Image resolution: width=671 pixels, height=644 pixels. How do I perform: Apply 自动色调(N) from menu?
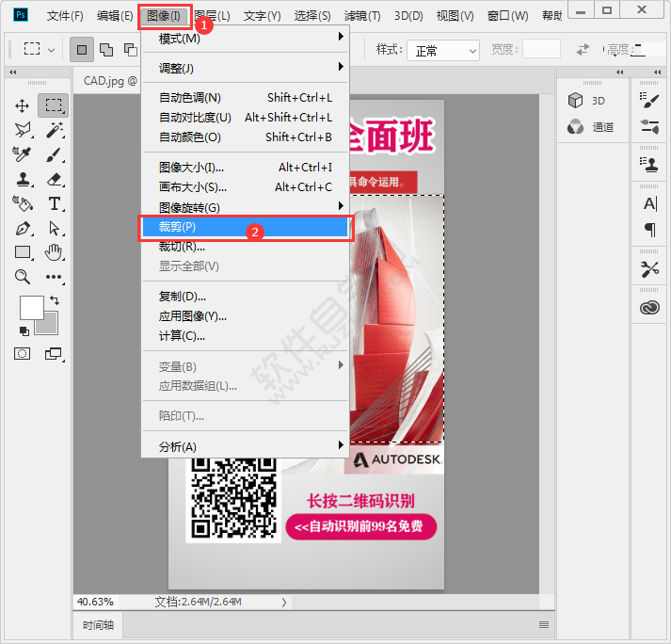pos(246,98)
